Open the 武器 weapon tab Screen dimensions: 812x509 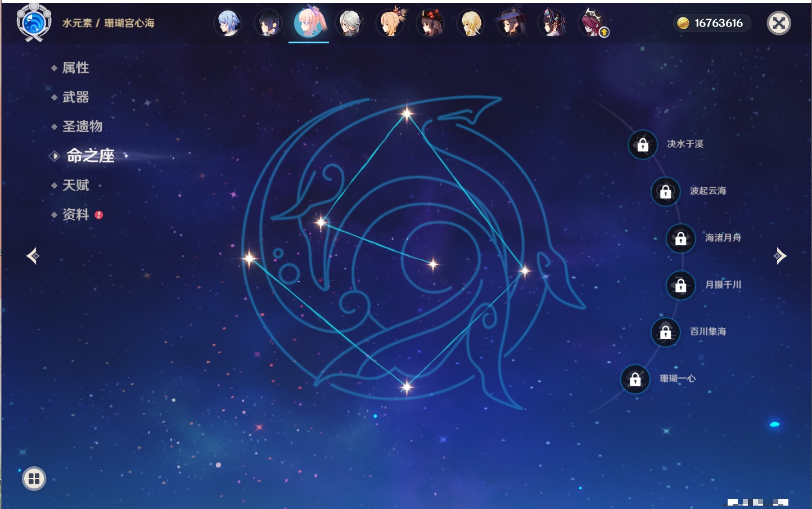click(75, 97)
